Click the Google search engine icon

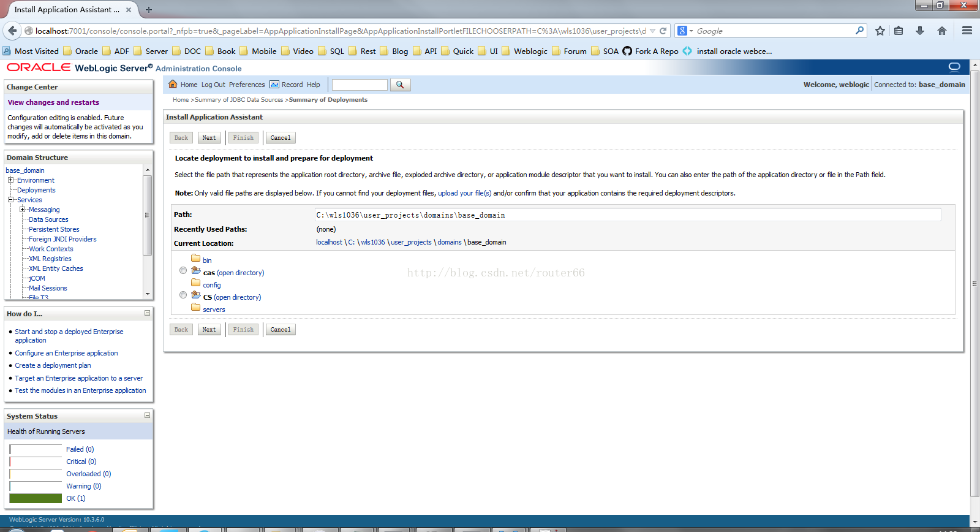682,31
